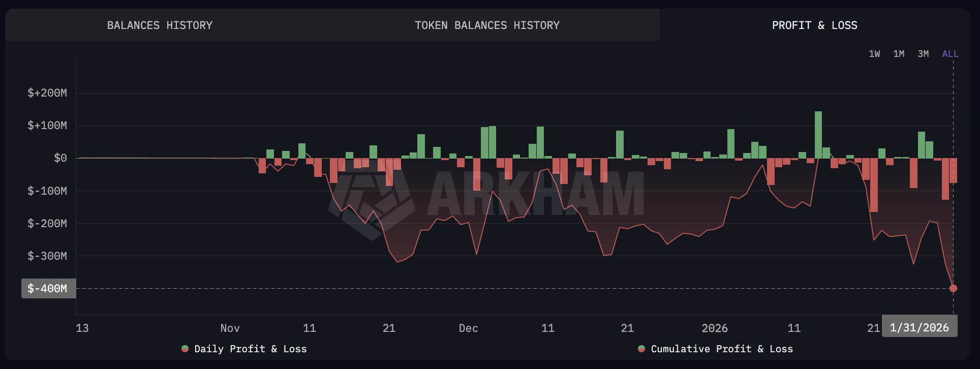Click the $-100M y-axis label
Viewport: 980px width, 369px height.
pos(47,191)
